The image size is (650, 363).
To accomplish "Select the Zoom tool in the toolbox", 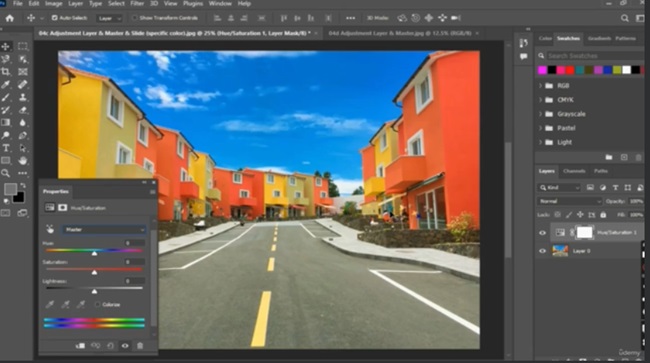I will coord(6,173).
